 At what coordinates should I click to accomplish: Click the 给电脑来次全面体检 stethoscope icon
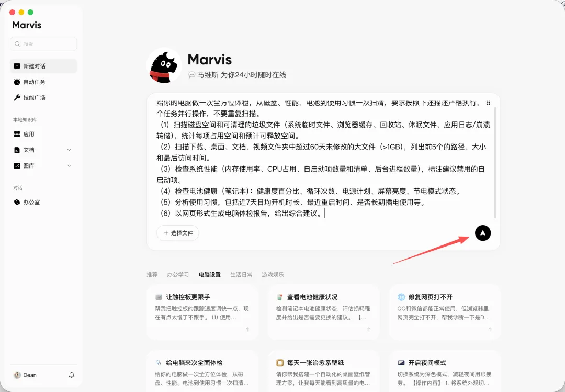pyautogui.click(x=159, y=363)
